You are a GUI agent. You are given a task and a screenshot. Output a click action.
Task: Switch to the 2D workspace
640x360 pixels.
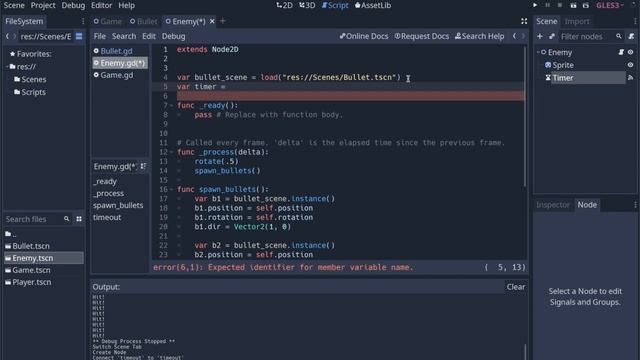(x=284, y=5)
